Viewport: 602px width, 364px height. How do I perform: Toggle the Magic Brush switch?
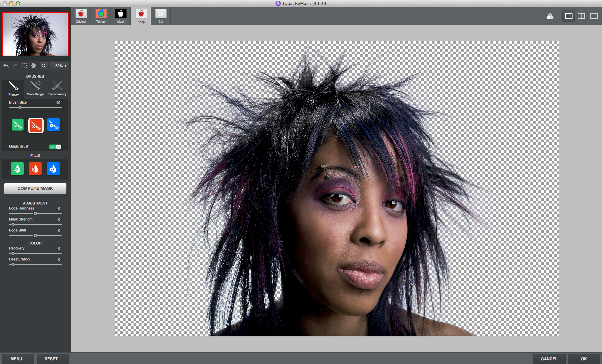tap(55, 147)
